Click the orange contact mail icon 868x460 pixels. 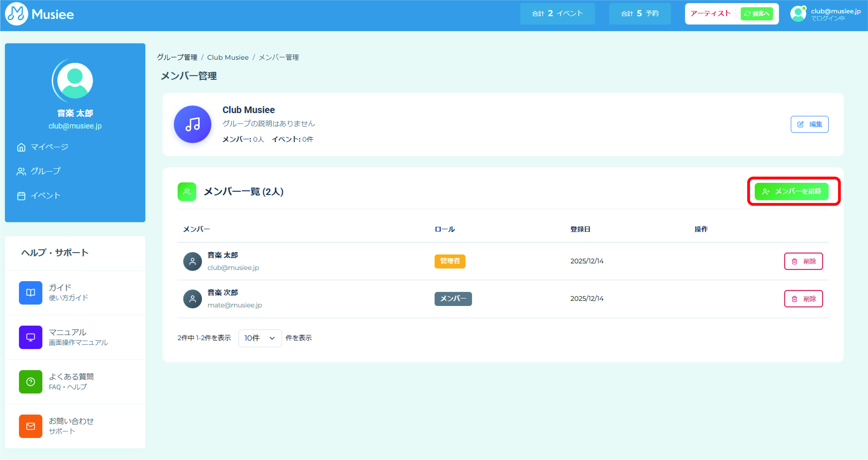click(31, 426)
